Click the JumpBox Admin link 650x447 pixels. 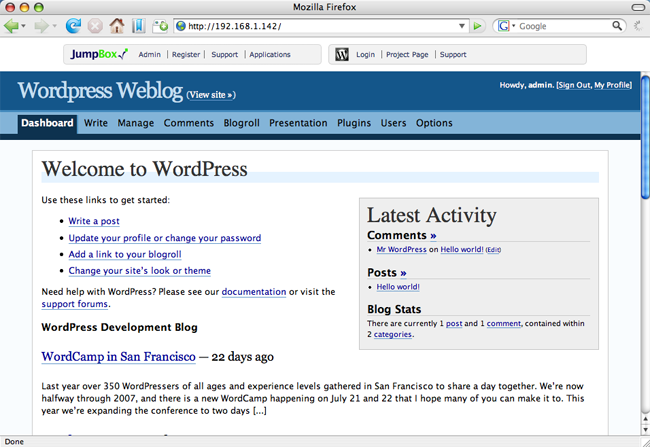pyautogui.click(x=150, y=54)
